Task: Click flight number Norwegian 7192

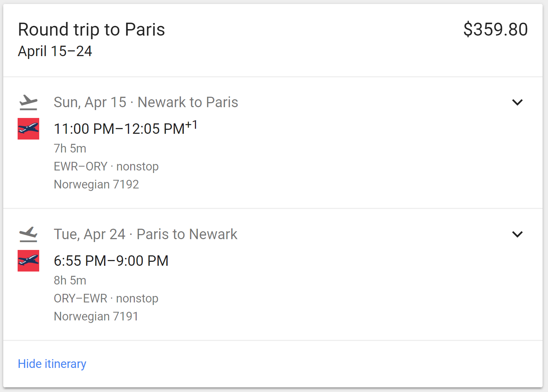Action: pos(96,184)
